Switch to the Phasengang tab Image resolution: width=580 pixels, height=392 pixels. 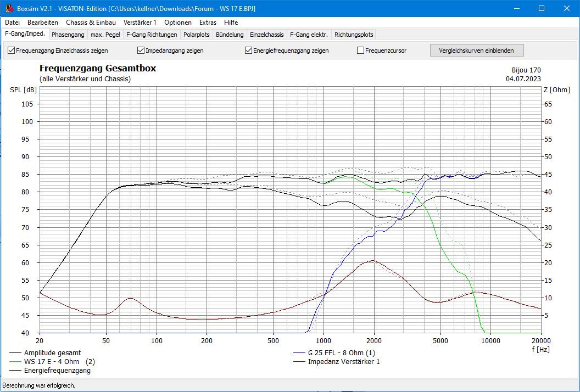click(x=68, y=35)
